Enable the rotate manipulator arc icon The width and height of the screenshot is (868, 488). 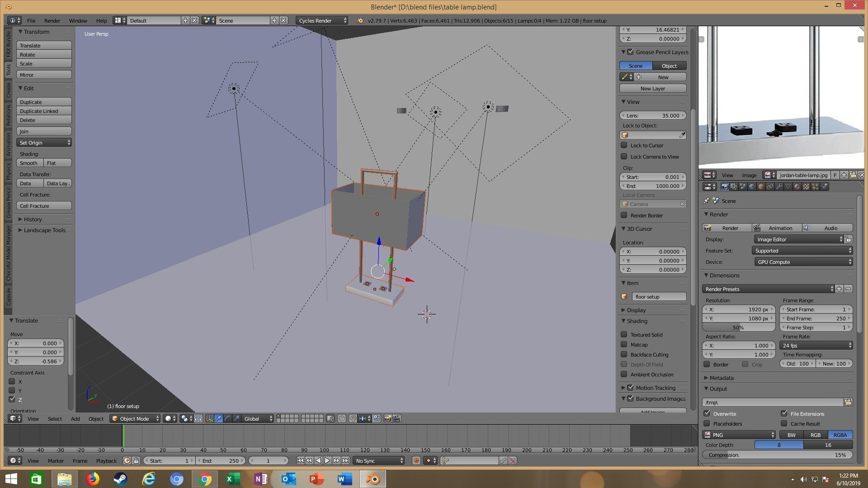pos(227,419)
